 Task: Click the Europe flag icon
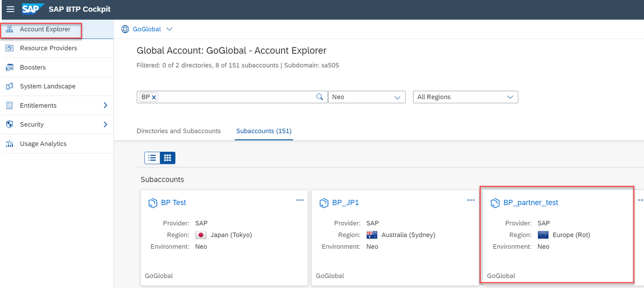pyautogui.click(x=543, y=235)
